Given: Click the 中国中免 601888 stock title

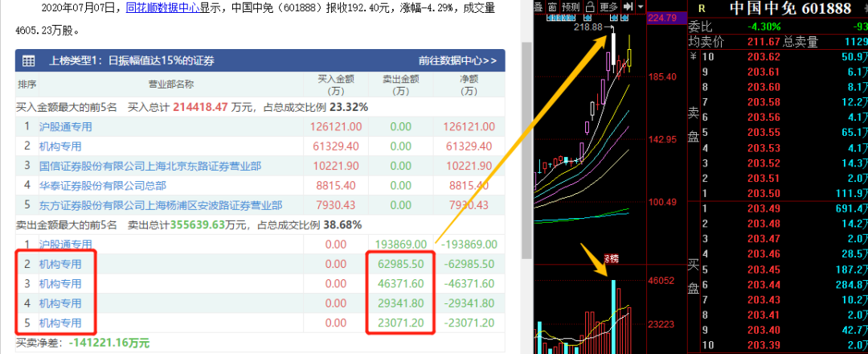Looking at the screenshot, I should [x=790, y=8].
